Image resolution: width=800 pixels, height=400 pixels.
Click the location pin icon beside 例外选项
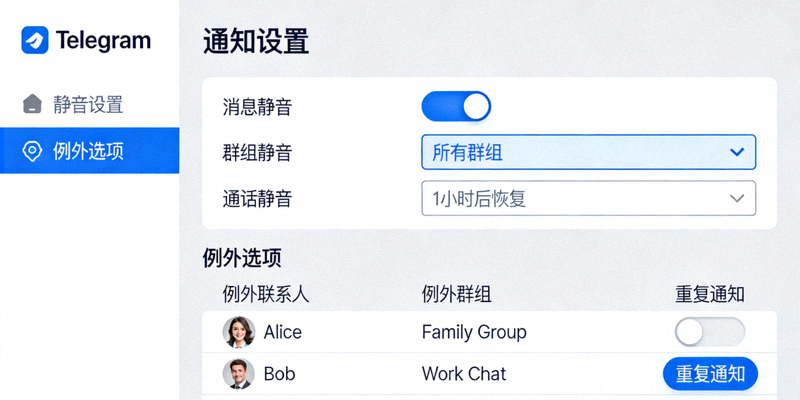point(33,151)
